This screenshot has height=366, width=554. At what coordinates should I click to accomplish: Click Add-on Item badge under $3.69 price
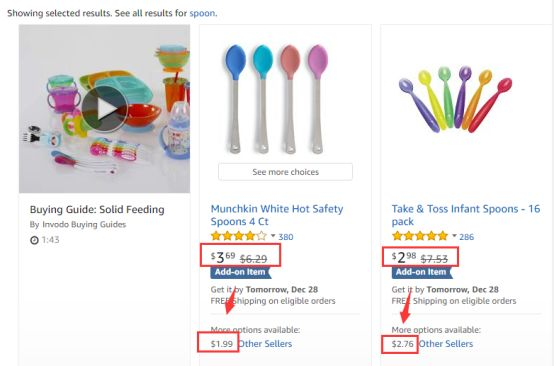click(241, 272)
